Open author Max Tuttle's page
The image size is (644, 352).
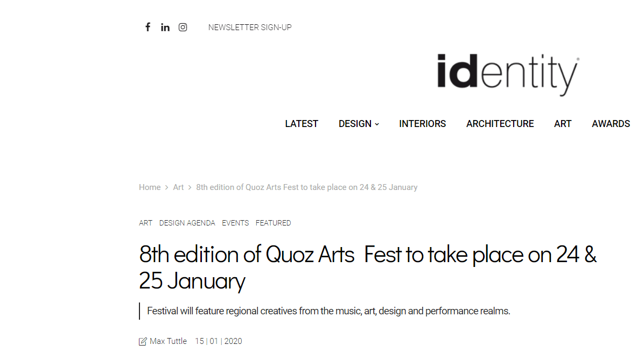coord(168,341)
